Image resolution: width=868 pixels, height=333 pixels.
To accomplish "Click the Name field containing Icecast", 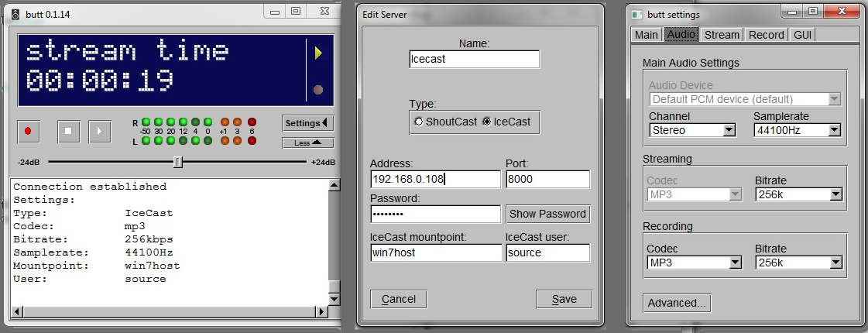I will click(x=474, y=60).
